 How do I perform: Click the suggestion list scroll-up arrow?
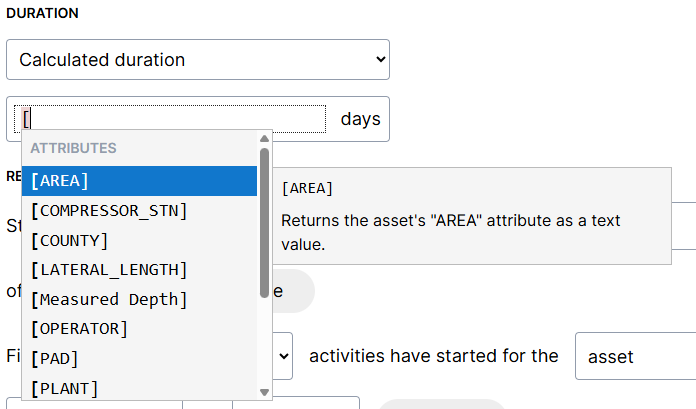click(x=265, y=139)
